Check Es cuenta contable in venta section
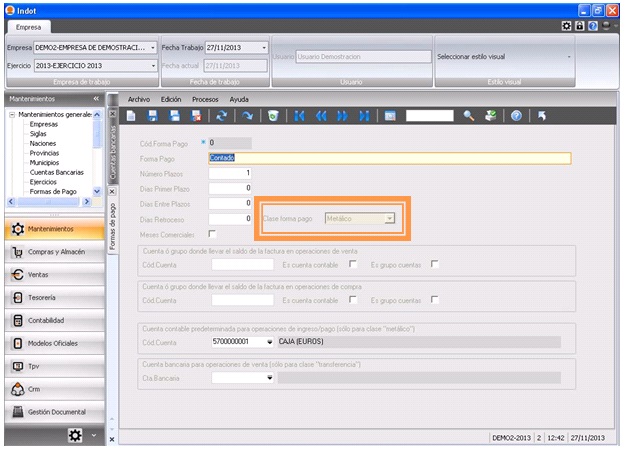The height and width of the screenshot is (451, 625). coord(353,264)
